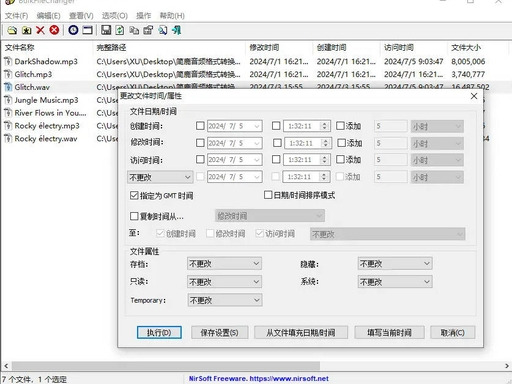Open the 创建时间 date picker dropdown
The height and width of the screenshot is (384, 512).
click(257, 126)
